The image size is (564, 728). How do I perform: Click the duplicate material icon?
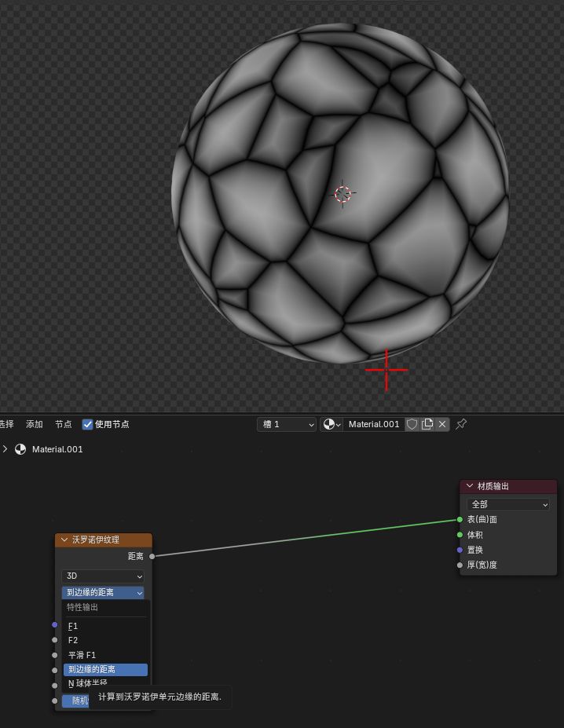point(427,424)
